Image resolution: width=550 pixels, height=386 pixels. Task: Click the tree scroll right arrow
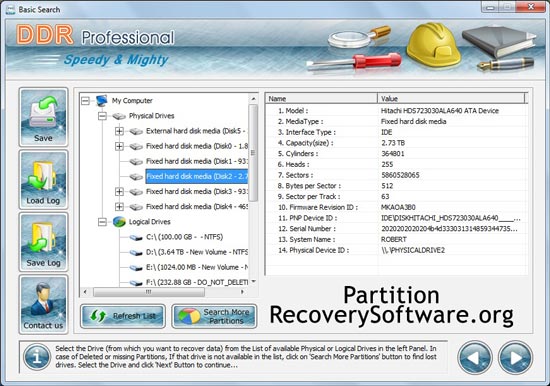pos(242,292)
